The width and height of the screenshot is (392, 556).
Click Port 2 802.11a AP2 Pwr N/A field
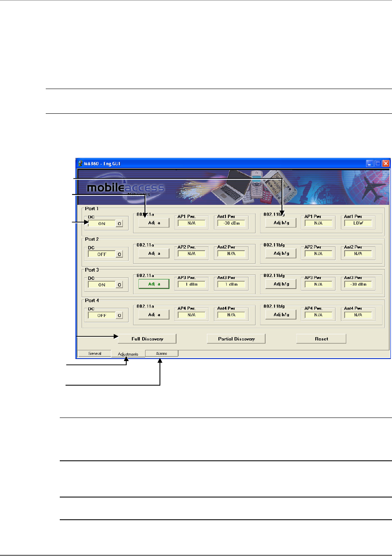(x=192, y=254)
